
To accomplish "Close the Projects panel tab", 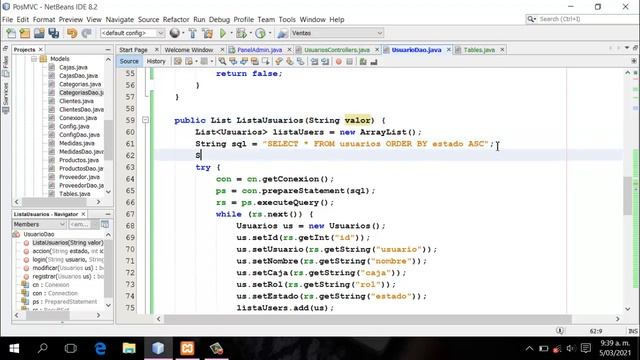I will pos(40,49).
